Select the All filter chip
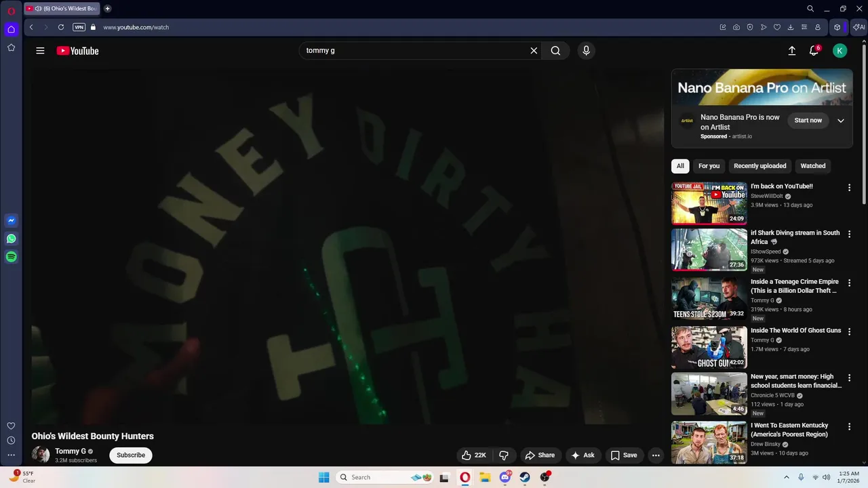The width and height of the screenshot is (868, 488). coord(680,166)
